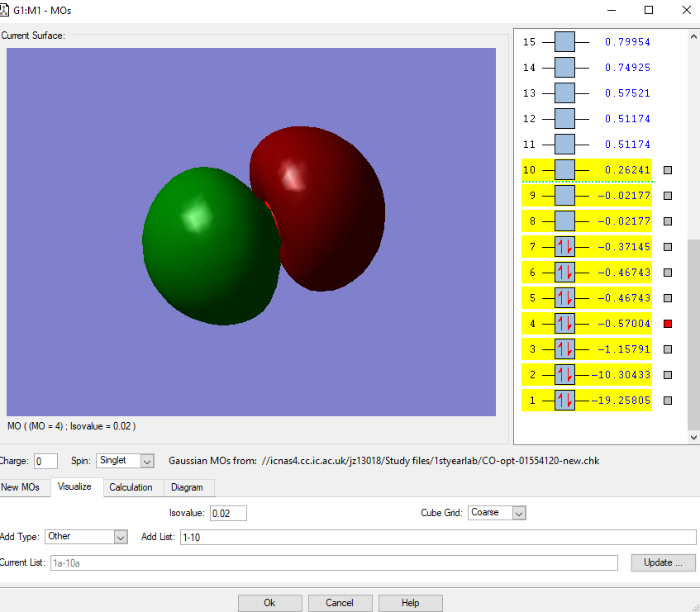Click the Isovalue input field
This screenshot has width=700, height=612.
228,514
